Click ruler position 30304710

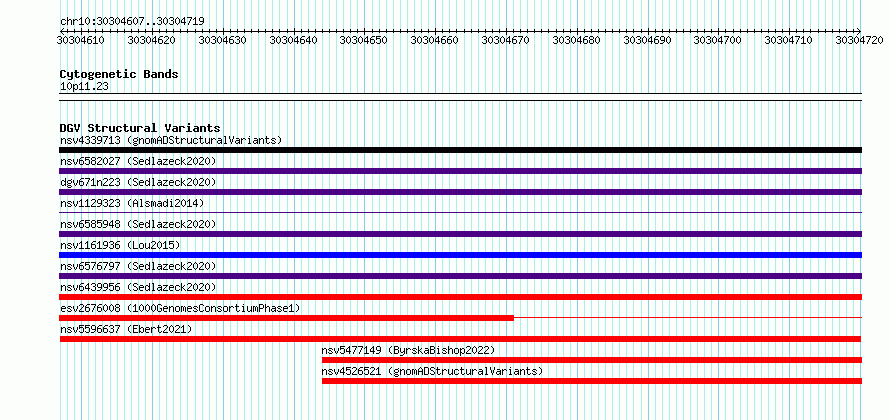[x=789, y=40]
